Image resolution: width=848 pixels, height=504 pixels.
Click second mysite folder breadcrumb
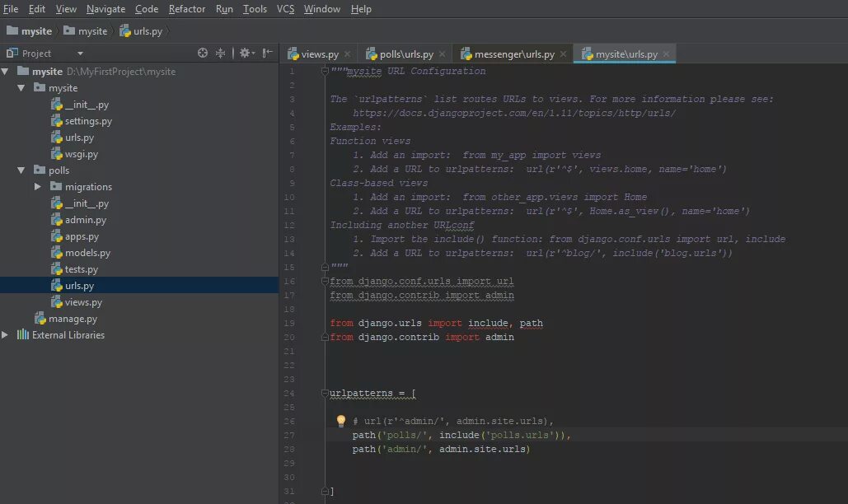(x=86, y=31)
